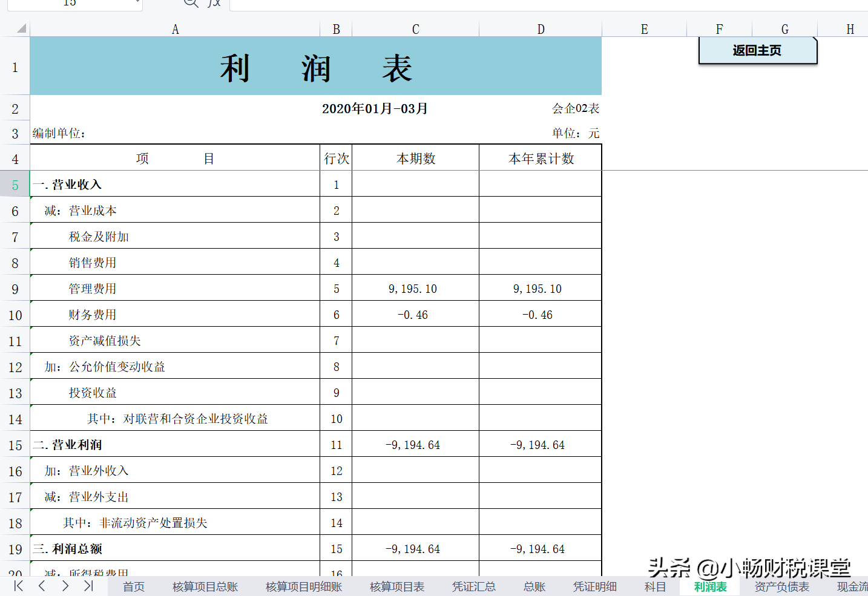Switch to the 总账 sheet tab
The height and width of the screenshot is (596, 868).
(533, 586)
